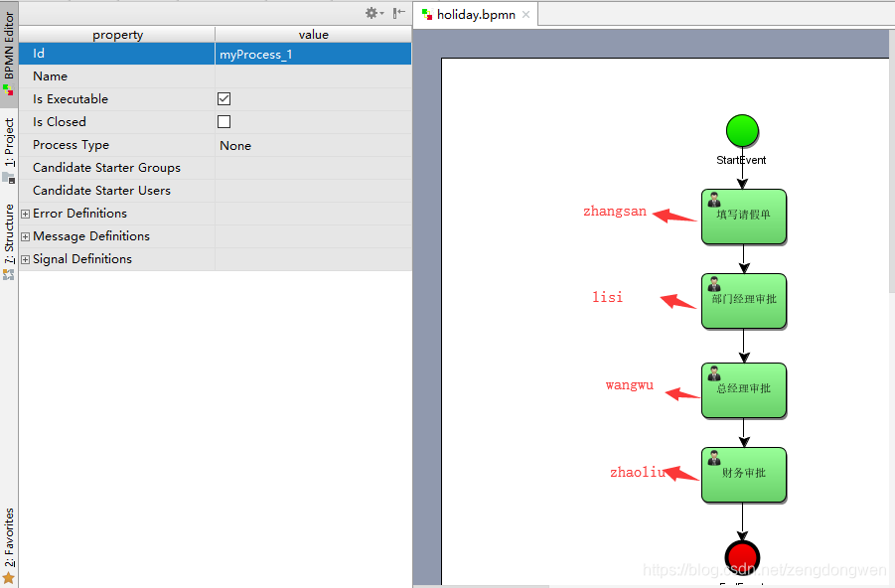Select the 部门经理审批 user task
Viewport: 895px width, 588px height.
point(744,301)
